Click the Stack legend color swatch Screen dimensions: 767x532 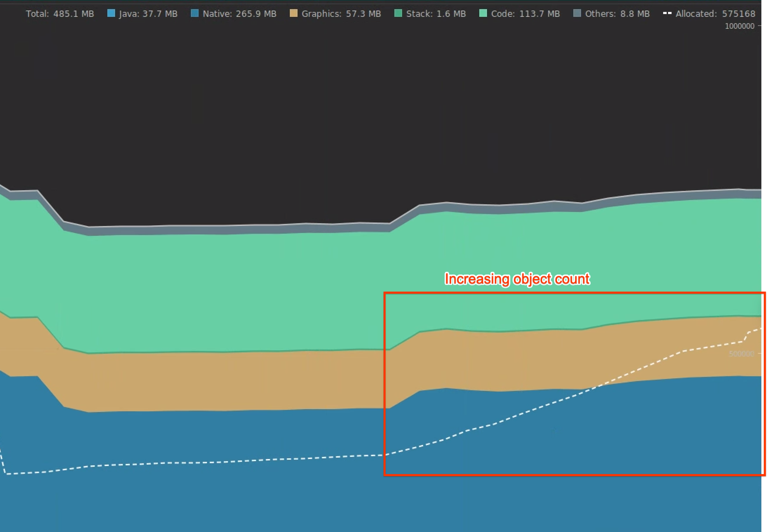[x=398, y=14]
